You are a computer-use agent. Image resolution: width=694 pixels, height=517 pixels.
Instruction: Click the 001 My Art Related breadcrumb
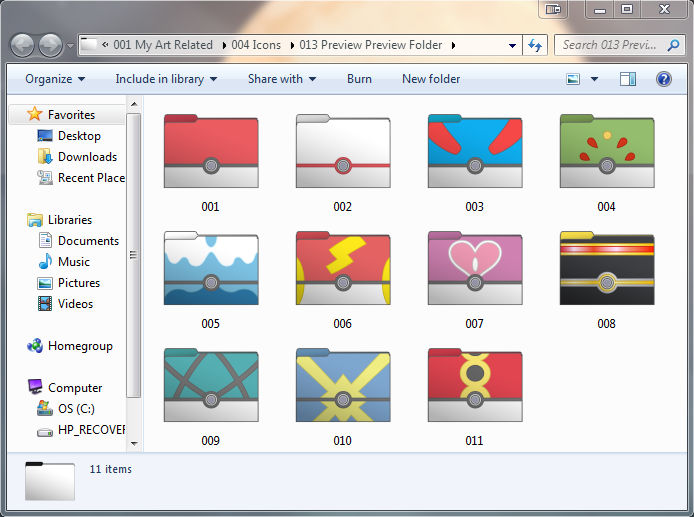pyautogui.click(x=163, y=45)
